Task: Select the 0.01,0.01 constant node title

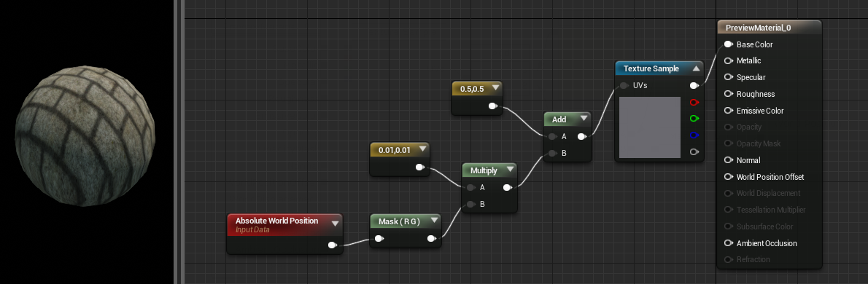Action: tap(395, 150)
